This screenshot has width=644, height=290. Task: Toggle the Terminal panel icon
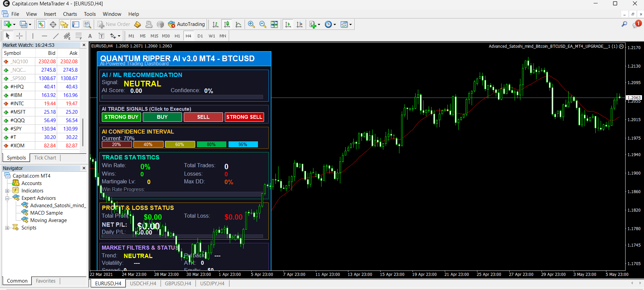point(76,24)
